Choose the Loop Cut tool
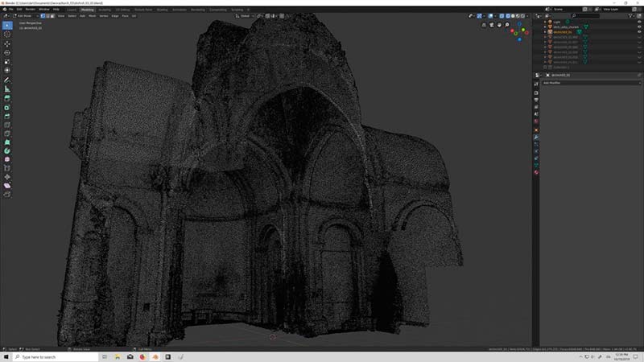This screenshot has width=644, height=362. (x=7, y=125)
